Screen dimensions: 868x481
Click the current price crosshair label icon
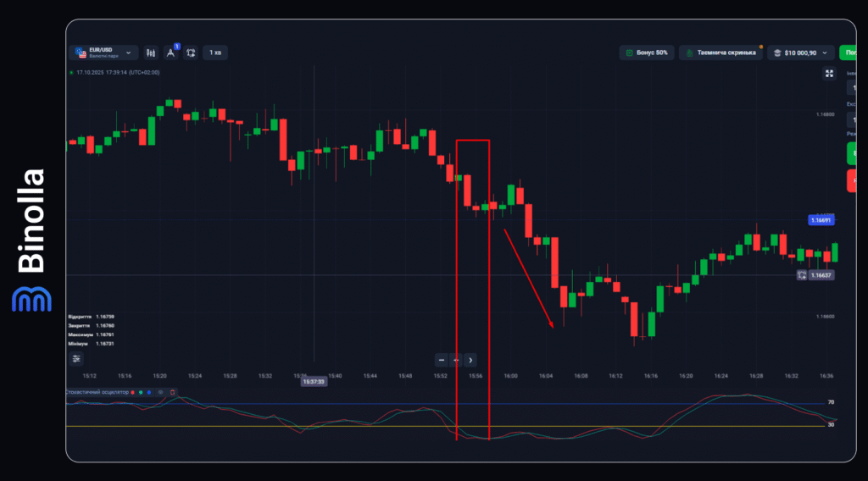coord(802,275)
